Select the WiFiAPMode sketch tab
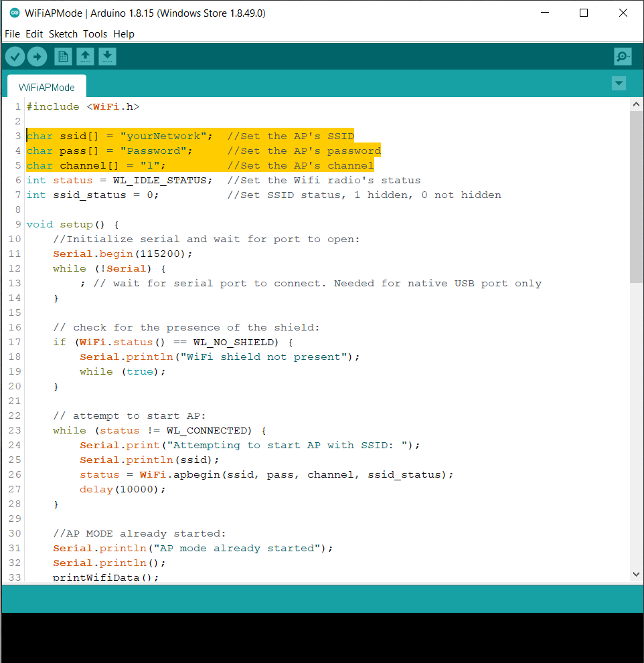 click(x=47, y=87)
